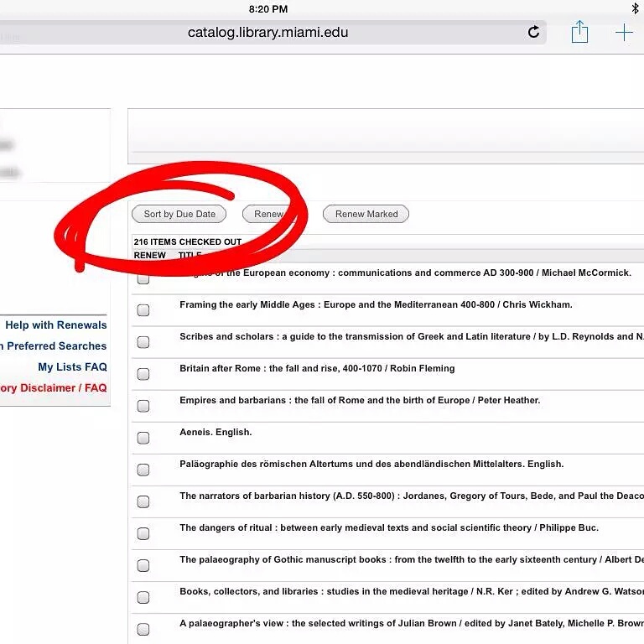644x644 pixels.
Task: Sort the checked-out items by due date
Action: pos(179,214)
